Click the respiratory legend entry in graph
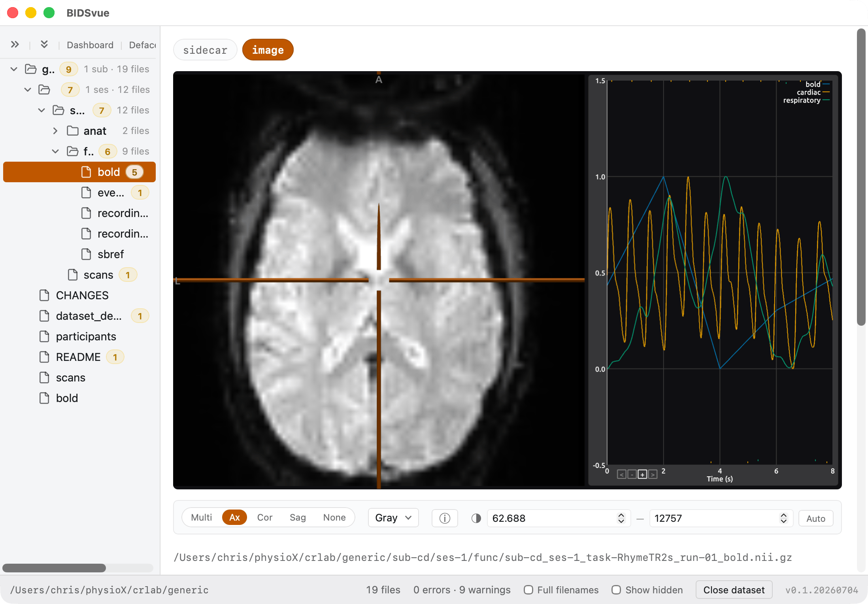This screenshot has width=868, height=604. (x=806, y=100)
